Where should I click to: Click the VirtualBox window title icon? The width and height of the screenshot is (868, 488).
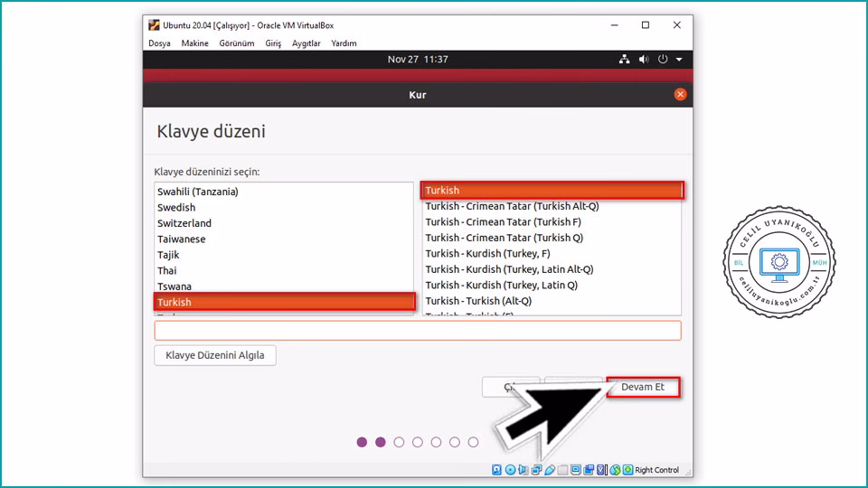point(154,25)
